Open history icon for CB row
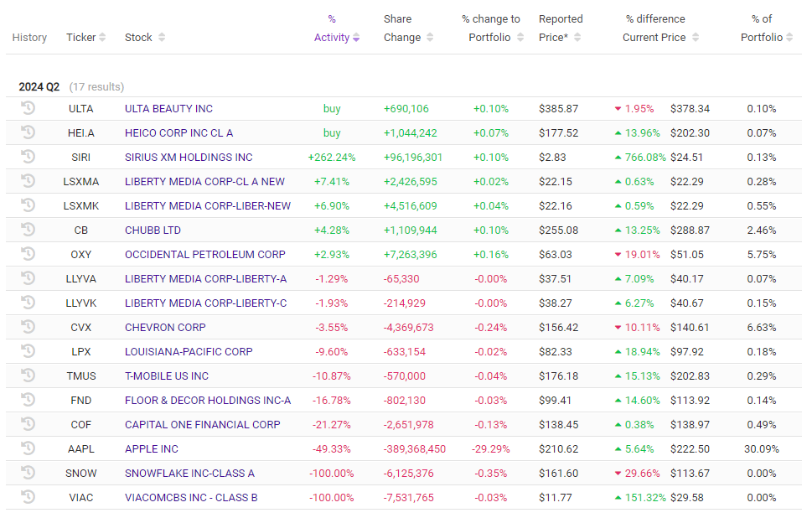 pos(28,230)
